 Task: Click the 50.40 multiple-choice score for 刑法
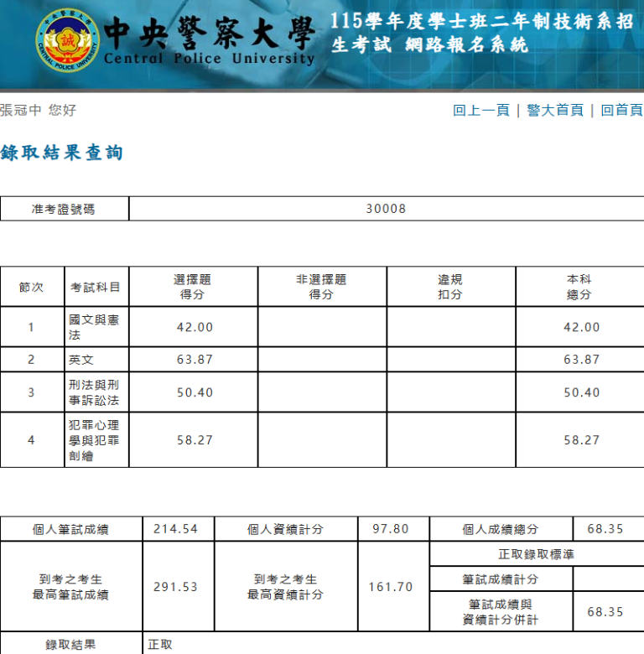coord(195,392)
